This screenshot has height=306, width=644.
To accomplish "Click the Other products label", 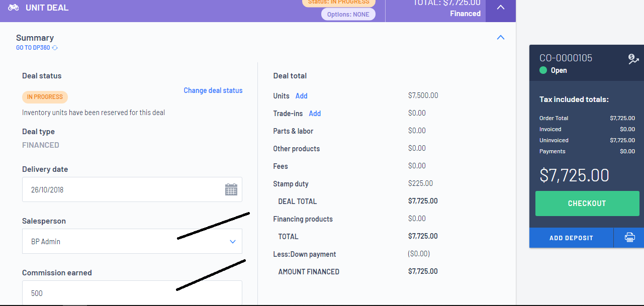I will [297, 149].
